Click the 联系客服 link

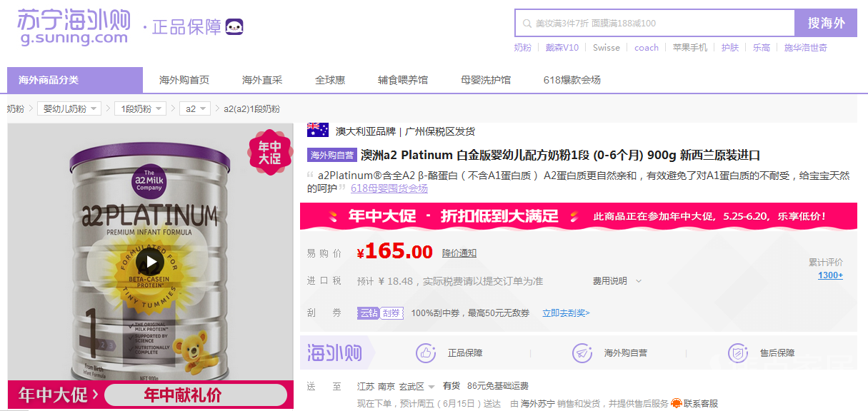click(x=701, y=404)
